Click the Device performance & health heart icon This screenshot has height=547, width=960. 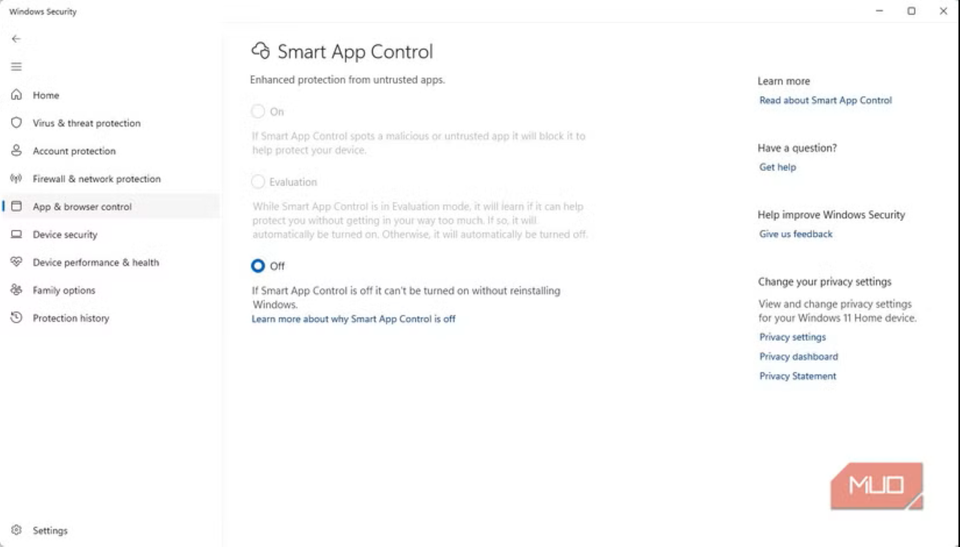tap(16, 262)
